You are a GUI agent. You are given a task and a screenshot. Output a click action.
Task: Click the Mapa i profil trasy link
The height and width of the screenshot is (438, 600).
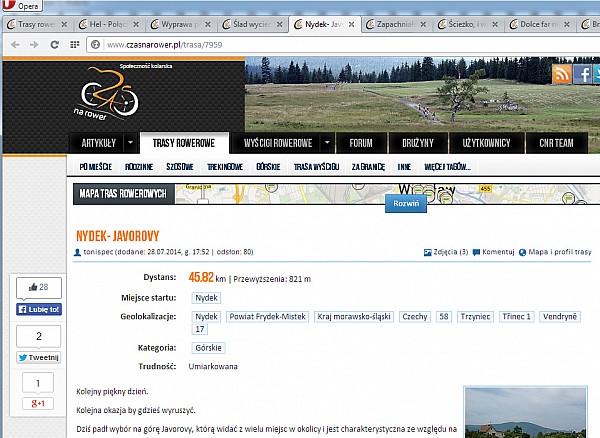[x=562, y=251]
